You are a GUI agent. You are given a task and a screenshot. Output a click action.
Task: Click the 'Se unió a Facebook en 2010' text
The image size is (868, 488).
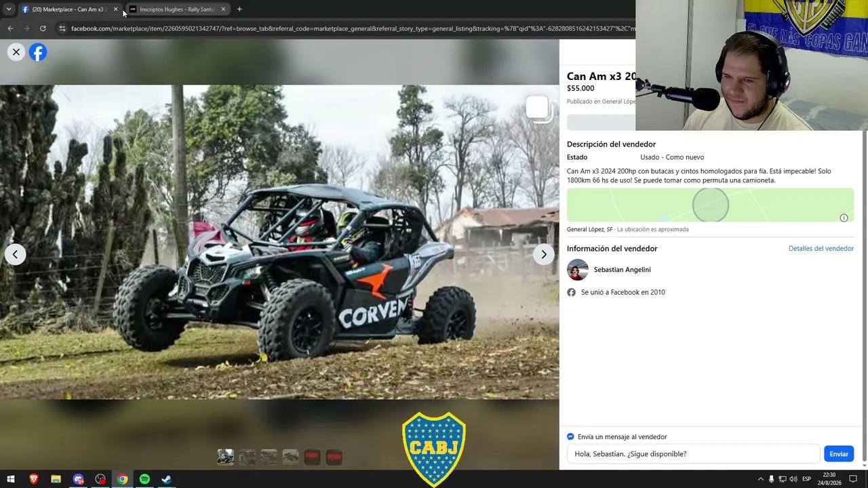[x=623, y=292]
